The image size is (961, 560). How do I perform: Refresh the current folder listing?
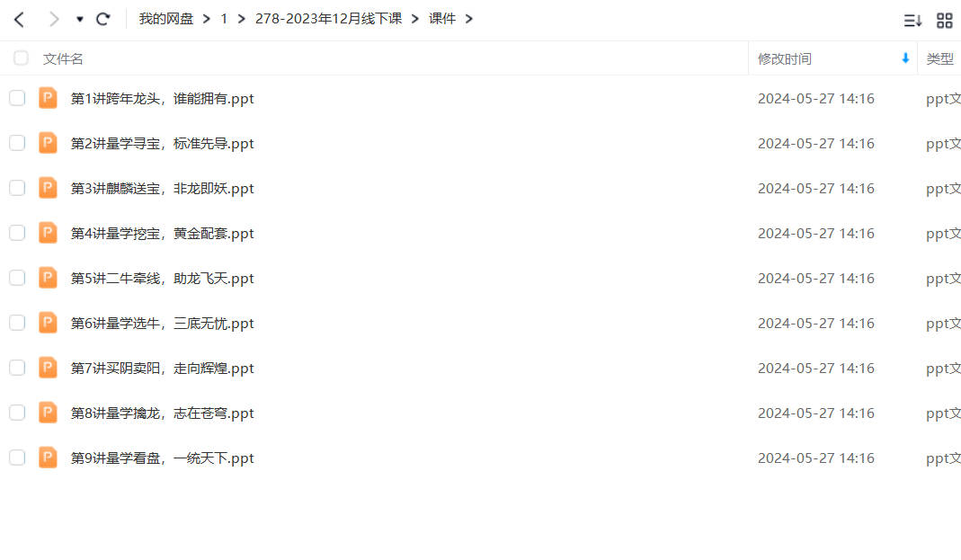coord(103,19)
